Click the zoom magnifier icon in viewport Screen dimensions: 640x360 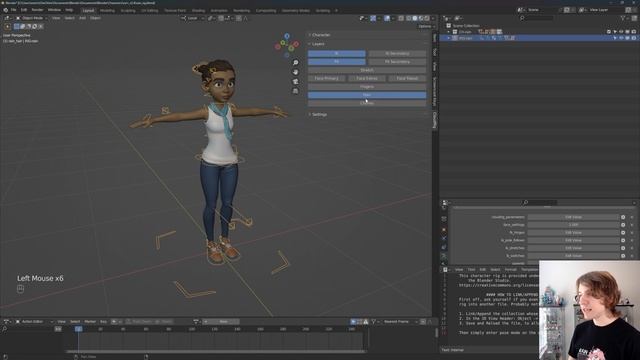pyautogui.click(x=296, y=62)
